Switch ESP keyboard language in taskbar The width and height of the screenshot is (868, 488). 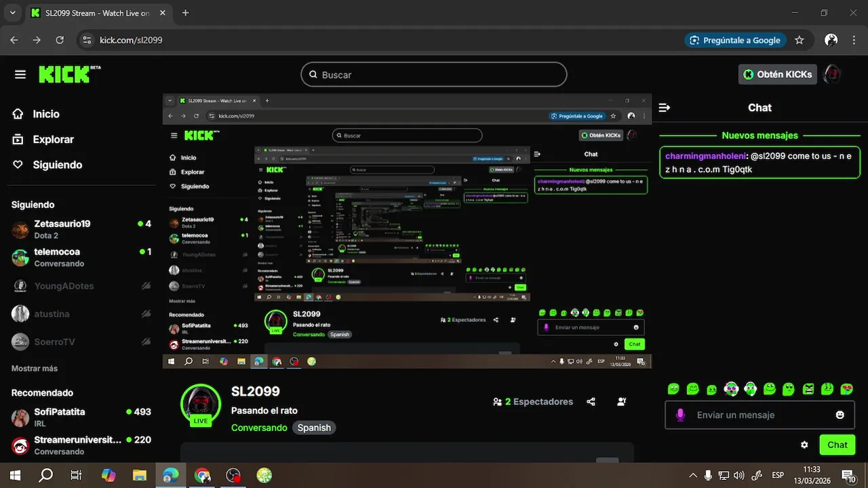[x=778, y=475]
